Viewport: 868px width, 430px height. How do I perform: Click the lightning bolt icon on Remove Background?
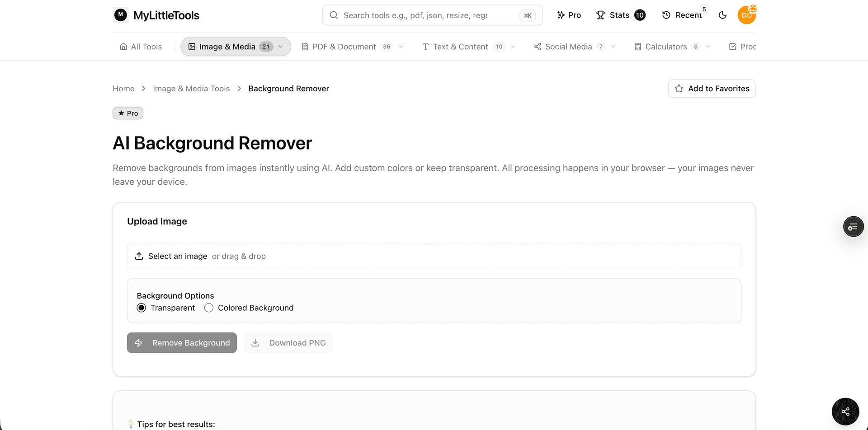pos(139,343)
